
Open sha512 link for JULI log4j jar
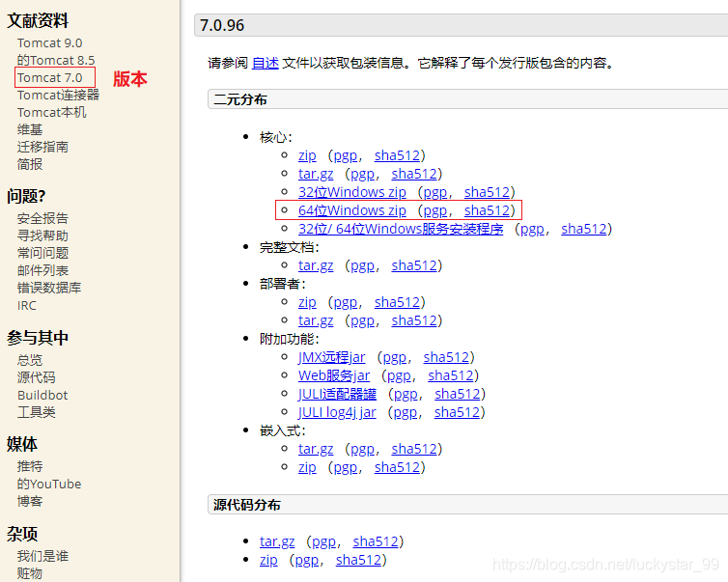[x=457, y=412]
